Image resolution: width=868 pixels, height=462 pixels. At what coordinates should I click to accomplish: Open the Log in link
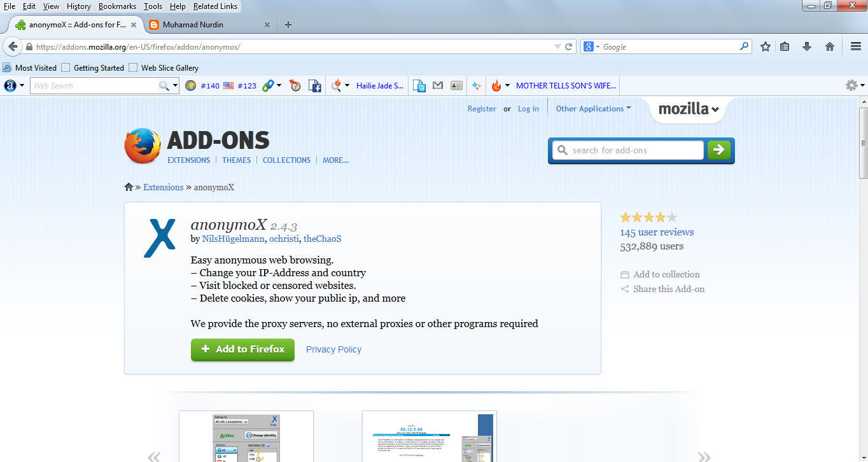(x=528, y=109)
